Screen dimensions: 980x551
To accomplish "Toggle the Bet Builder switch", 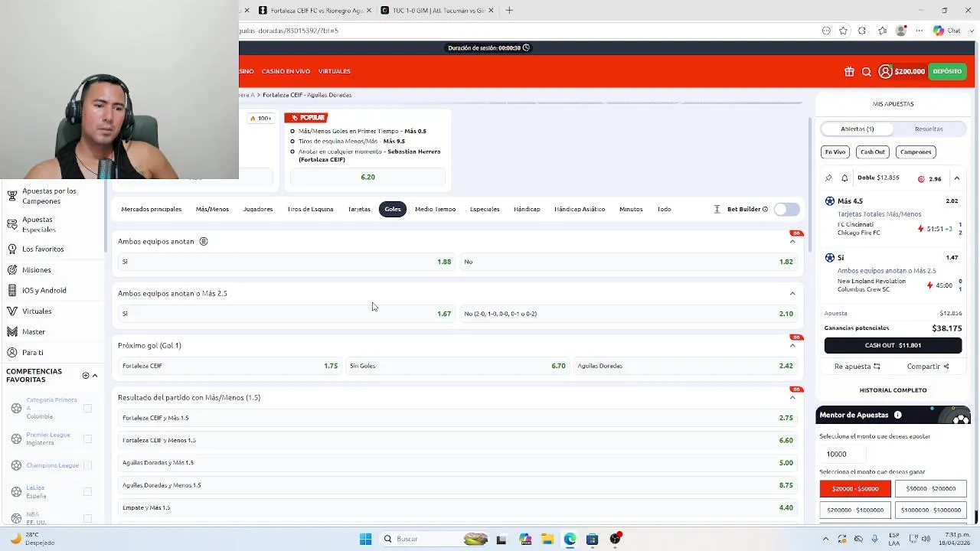I will [x=786, y=209].
